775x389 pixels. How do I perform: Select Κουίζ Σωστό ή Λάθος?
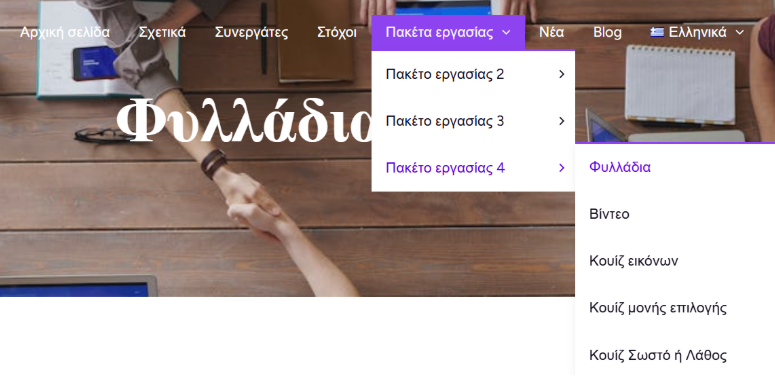658,355
